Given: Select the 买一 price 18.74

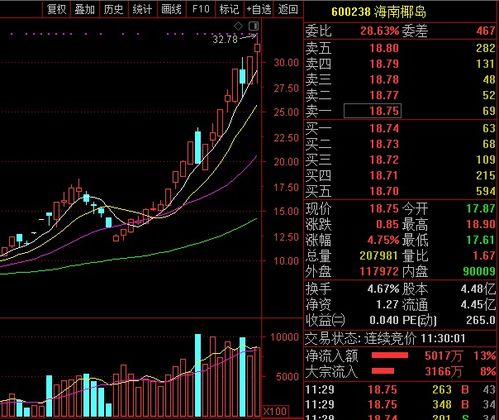Looking at the screenshot, I should click(384, 128).
